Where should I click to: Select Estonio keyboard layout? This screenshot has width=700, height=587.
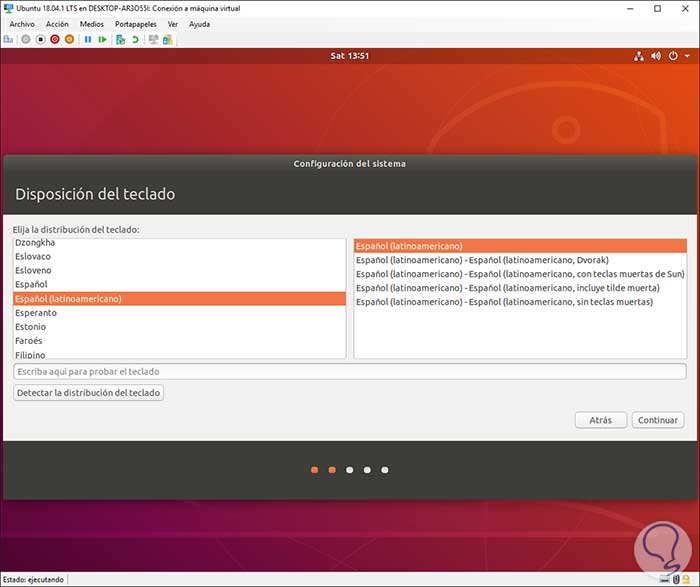(x=179, y=327)
